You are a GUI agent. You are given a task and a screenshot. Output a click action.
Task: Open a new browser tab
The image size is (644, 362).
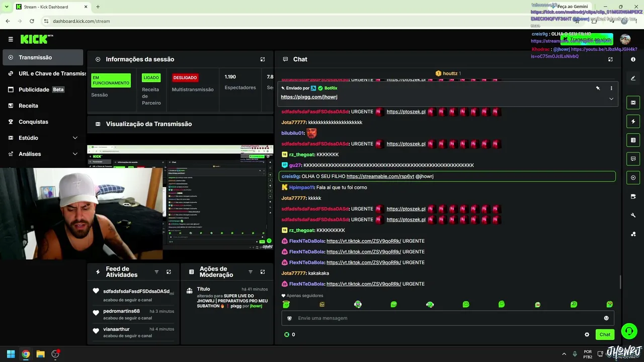pyautogui.click(x=98, y=7)
